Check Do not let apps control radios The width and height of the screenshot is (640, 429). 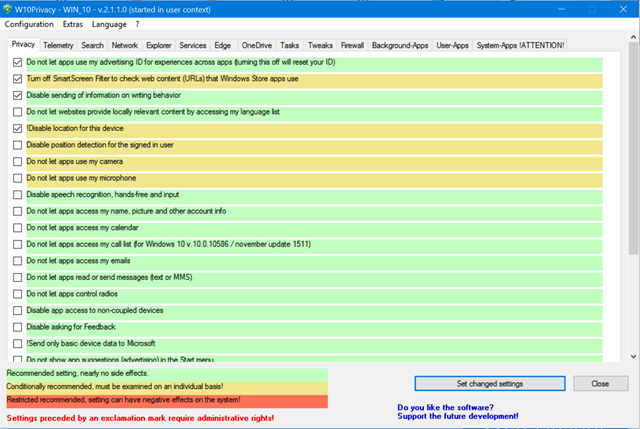17,294
